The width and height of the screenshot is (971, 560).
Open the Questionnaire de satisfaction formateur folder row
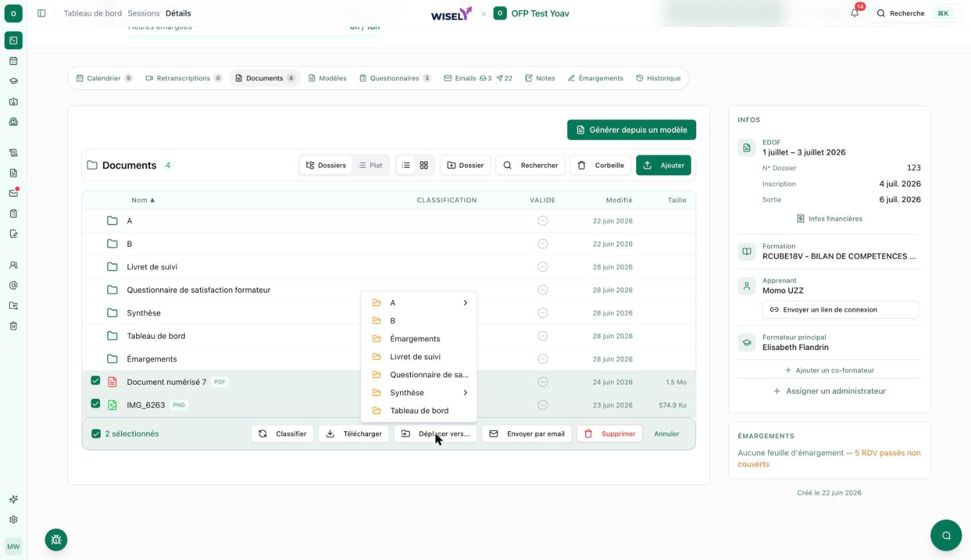pyautogui.click(x=389, y=290)
